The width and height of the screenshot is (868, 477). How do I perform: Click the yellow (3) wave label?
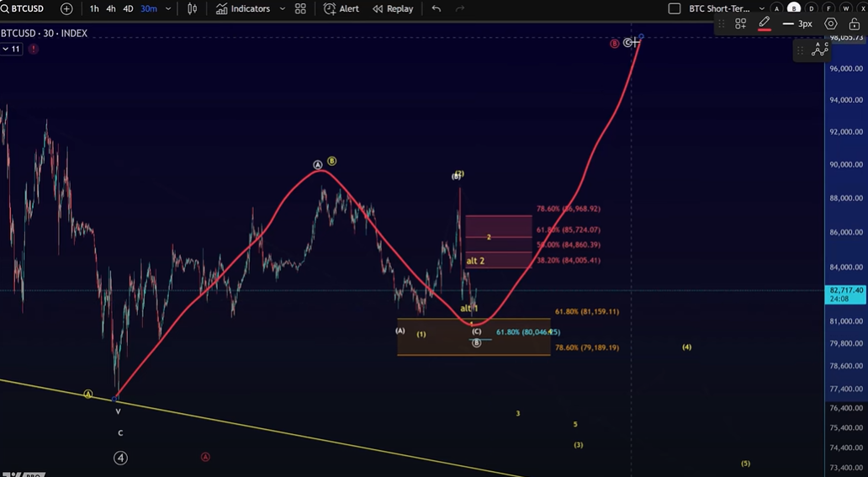(x=579, y=445)
